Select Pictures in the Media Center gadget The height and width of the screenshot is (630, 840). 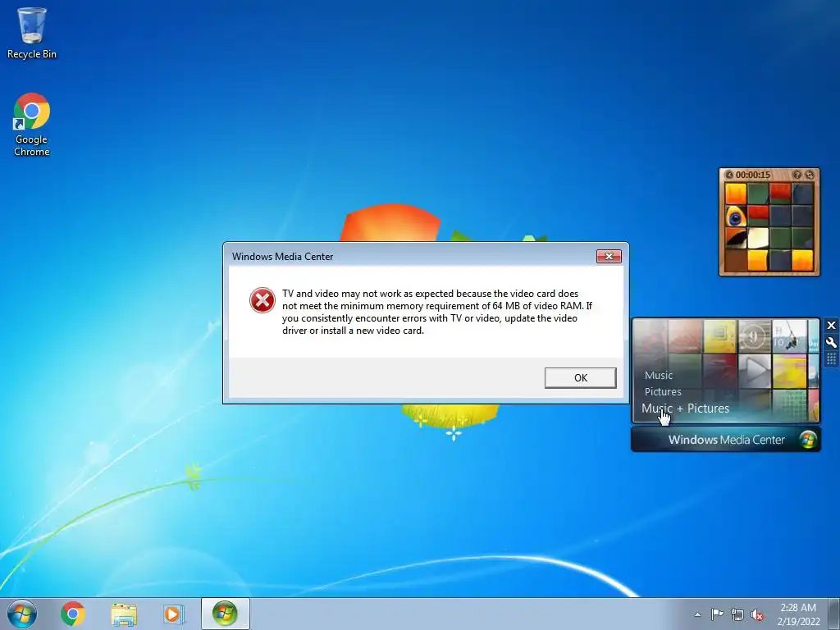[x=663, y=391]
